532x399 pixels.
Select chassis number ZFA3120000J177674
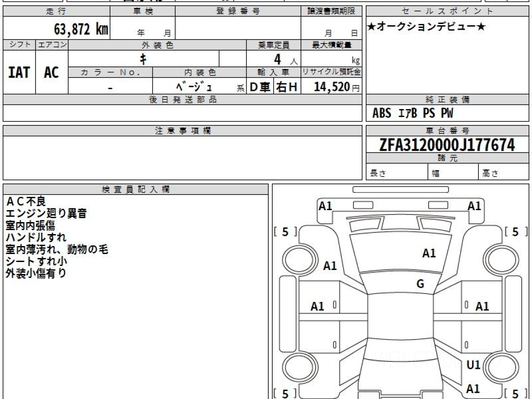pyautogui.click(x=447, y=145)
